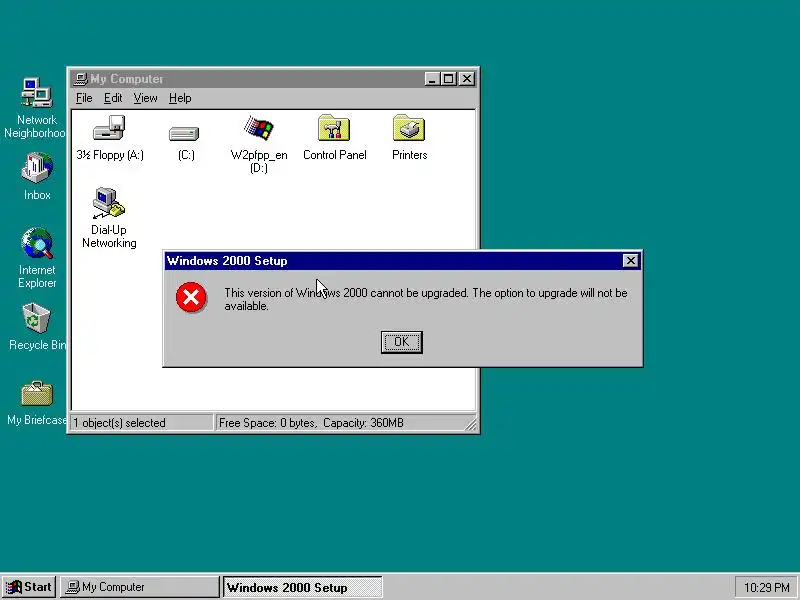Open the Start menu
Screen dimensions: 800x600
coord(29,587)
